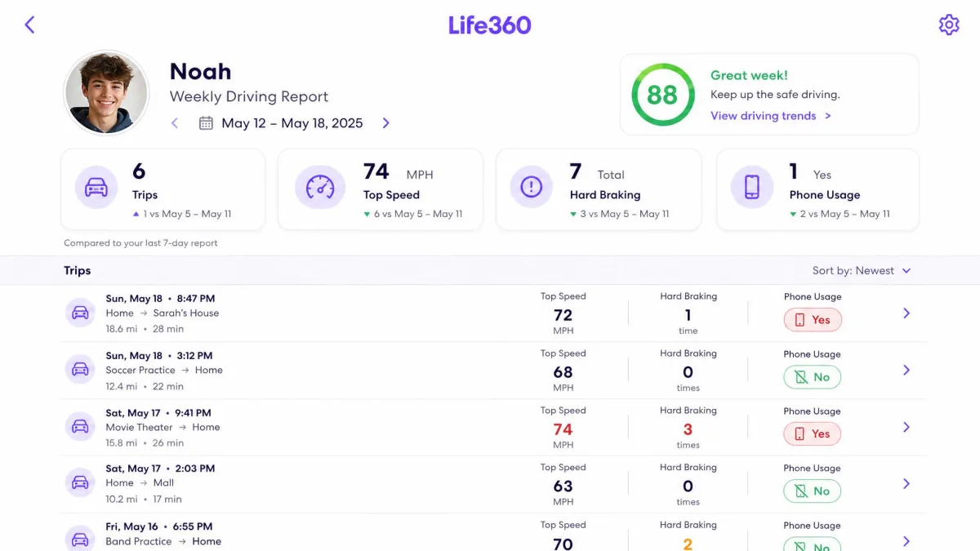
Task: Click the 88 driving score ring
Action: click(x=661, y=95)
